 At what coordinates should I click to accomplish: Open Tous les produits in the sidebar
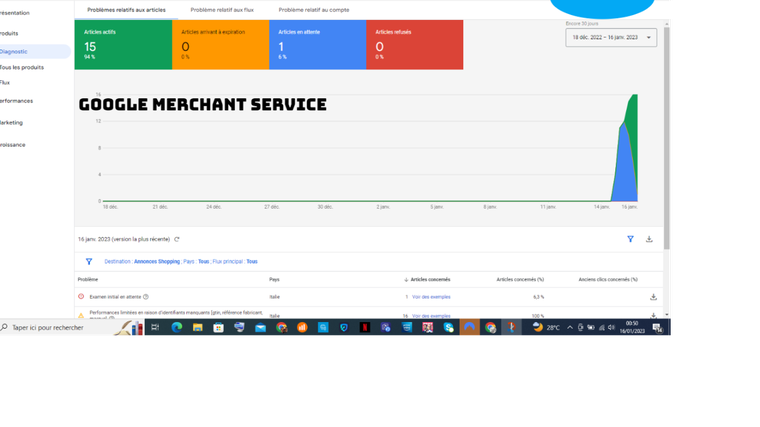(x=22, y=67)
